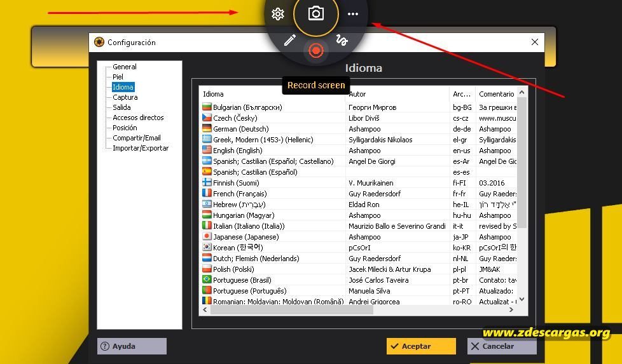
Task: Choose English (English) language
Action: pos(359,151)
